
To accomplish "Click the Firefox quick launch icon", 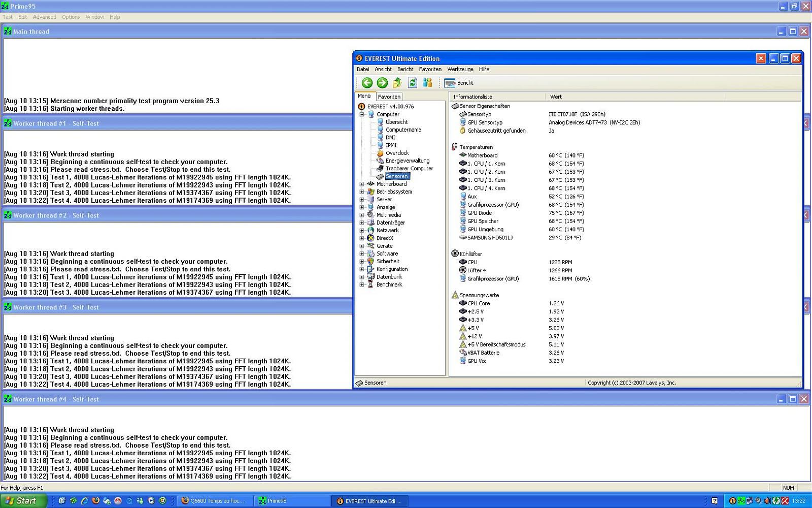I will pyautogui.click(x=95, y=501).
